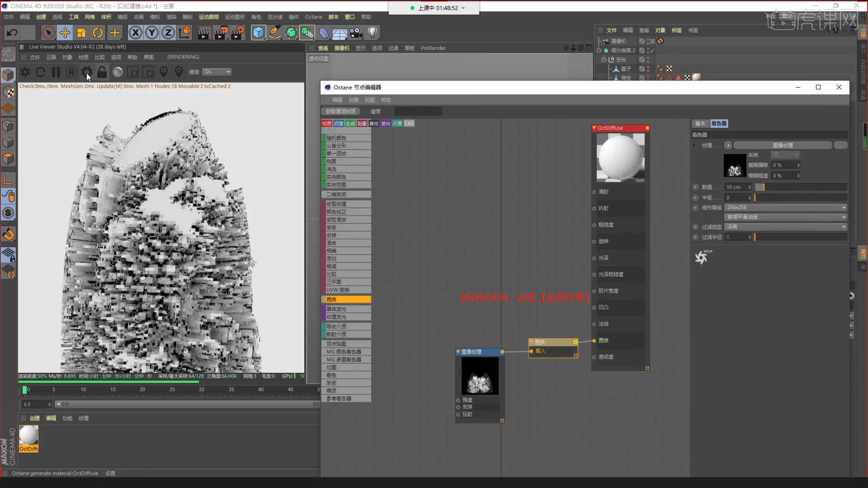
Task: Send scene to Live Viewer Octane icon
Action: tap(25, 72)
